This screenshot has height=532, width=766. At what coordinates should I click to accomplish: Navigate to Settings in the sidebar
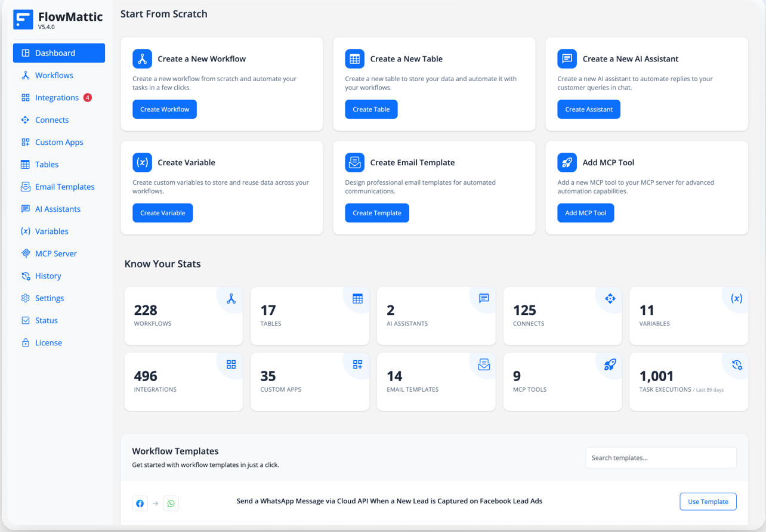click(x=50, y=298)
